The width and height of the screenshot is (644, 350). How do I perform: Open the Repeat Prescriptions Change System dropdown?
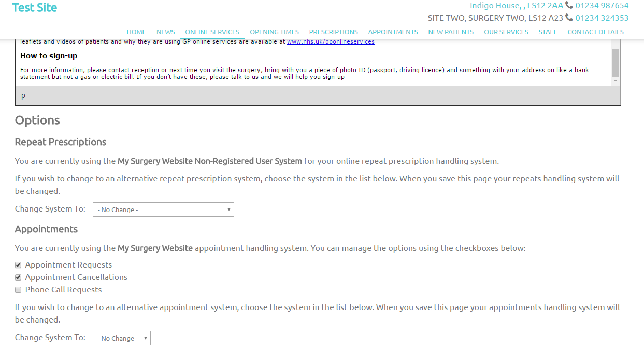[x=163, y=209]
